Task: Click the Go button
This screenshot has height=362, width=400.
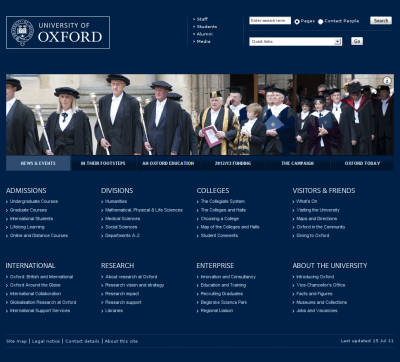Action: [357, 41]
